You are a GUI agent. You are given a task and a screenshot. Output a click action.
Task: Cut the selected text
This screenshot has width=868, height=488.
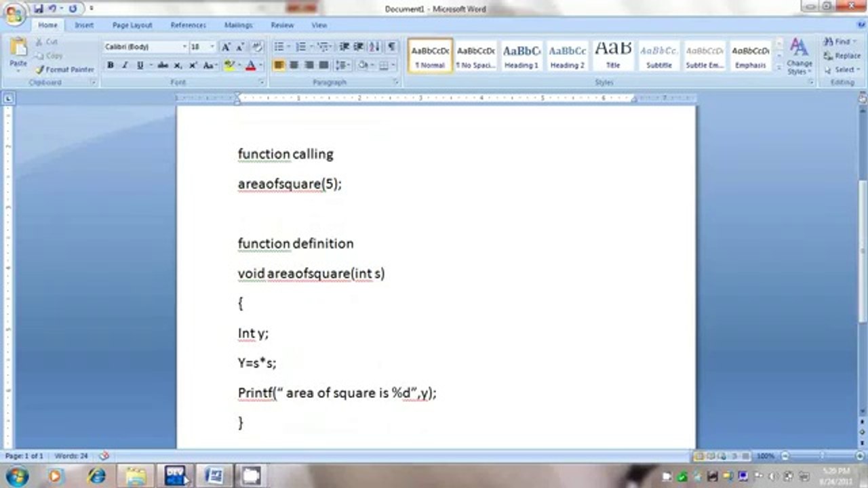click(x=47, y=42)
